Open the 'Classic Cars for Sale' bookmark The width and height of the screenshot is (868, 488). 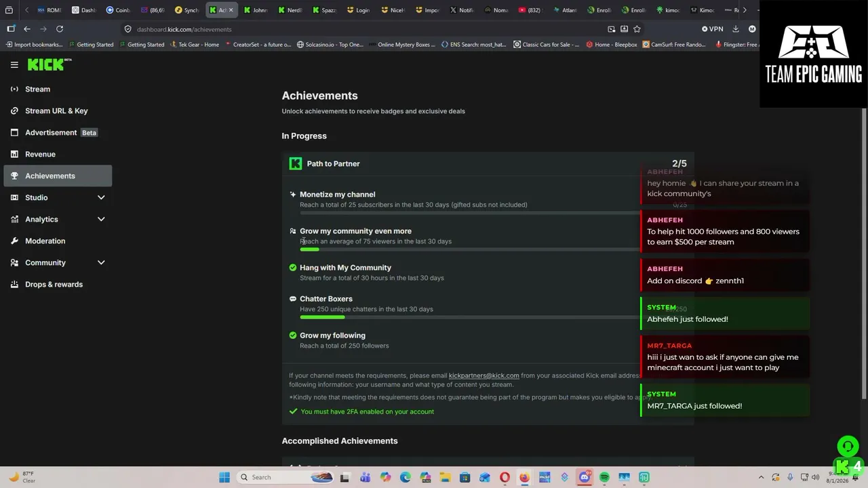(x=547, y=45)
